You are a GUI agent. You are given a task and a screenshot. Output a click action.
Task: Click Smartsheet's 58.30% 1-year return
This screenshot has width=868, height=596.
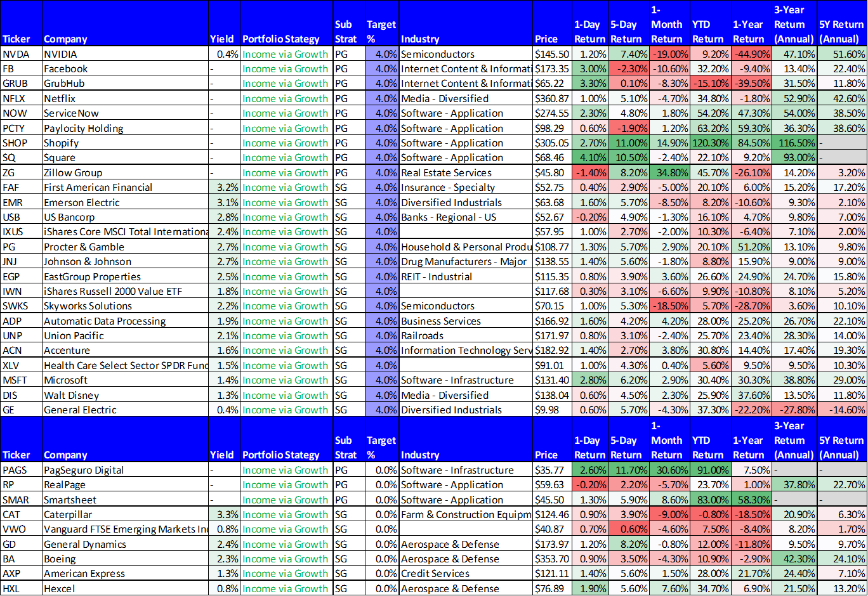click(752, 500)
